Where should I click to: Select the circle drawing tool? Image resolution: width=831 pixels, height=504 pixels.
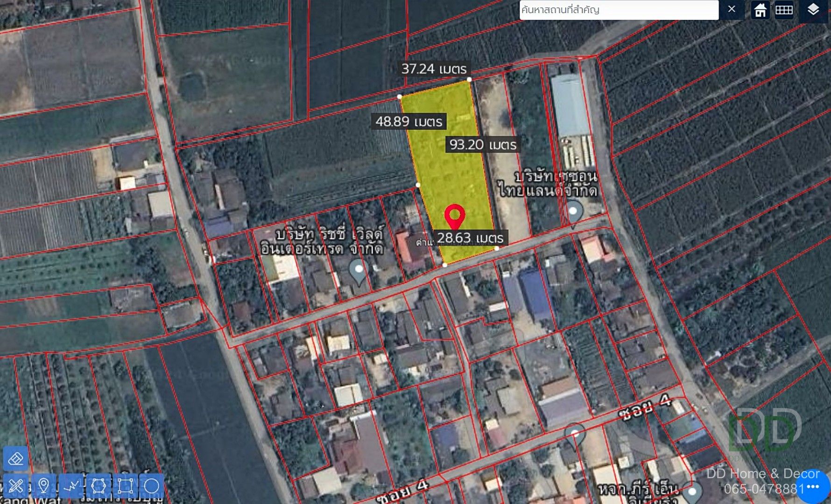point(152,486)
